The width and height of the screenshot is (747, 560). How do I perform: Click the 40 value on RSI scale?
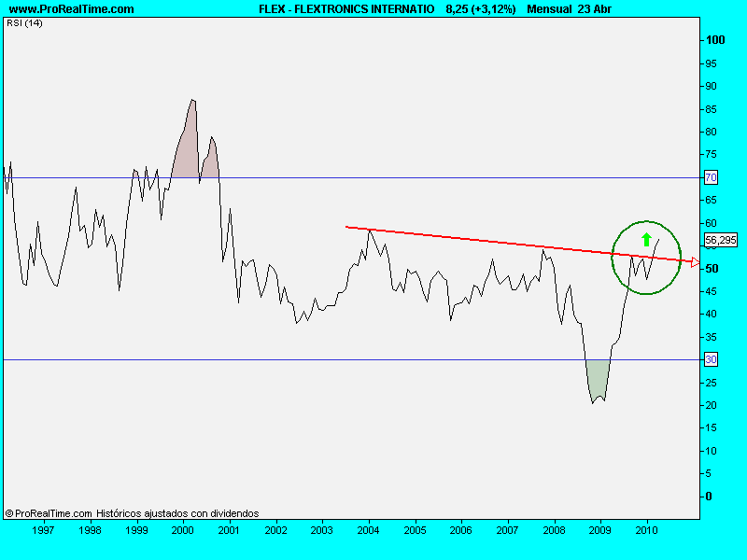(711, 314)
